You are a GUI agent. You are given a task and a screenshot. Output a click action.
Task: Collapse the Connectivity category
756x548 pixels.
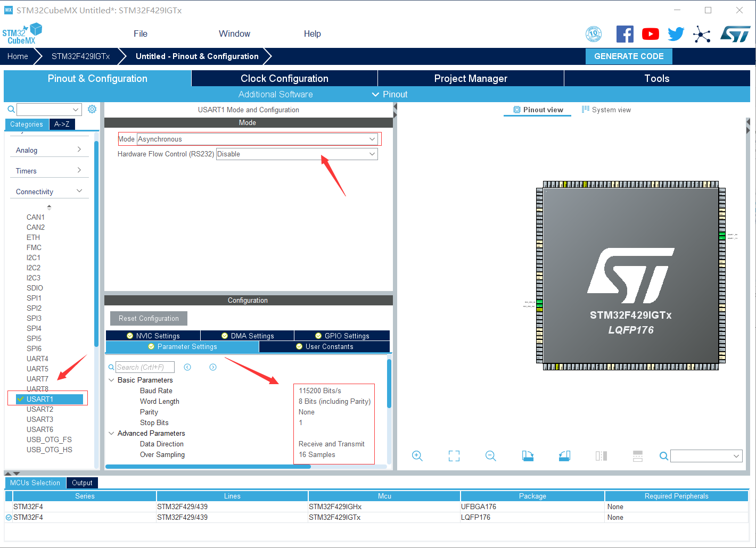[49, 192]
